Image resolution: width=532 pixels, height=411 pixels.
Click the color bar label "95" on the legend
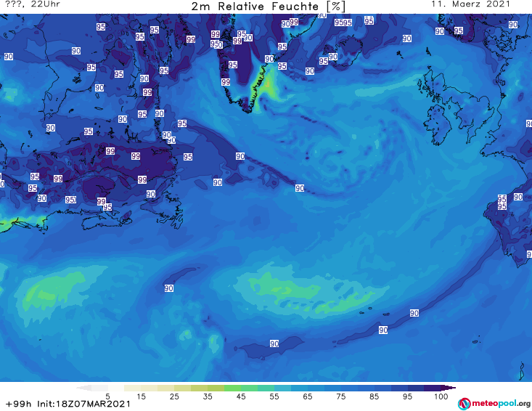(407, 396)
